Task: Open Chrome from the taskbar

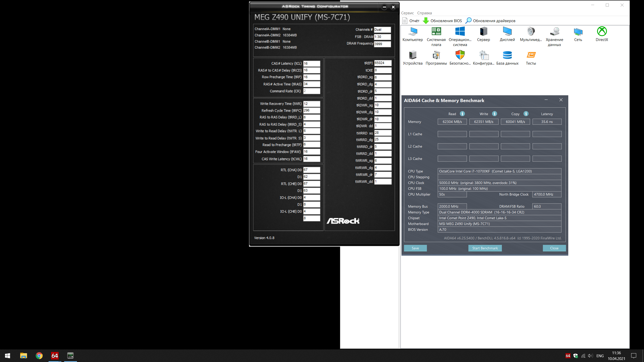Action: pyautogui.click(x=39, y=355)
